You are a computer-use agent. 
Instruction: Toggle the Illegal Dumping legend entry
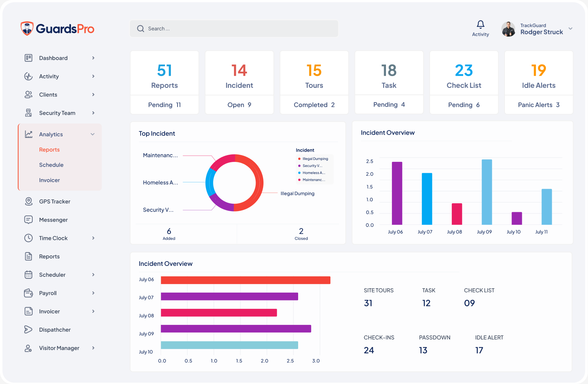315,159
